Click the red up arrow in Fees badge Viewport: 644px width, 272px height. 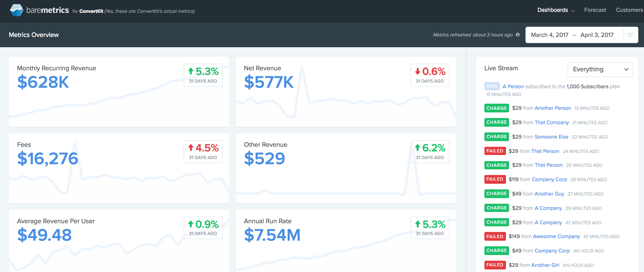click(191, 148)
